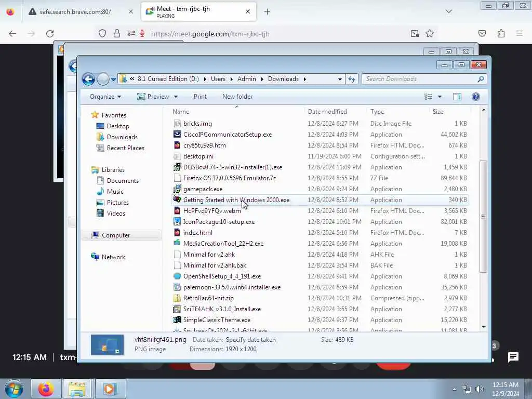Expand the Preview dropdown arrow
This screenshot has width=532, height=399.
click(x=176, y=97)
